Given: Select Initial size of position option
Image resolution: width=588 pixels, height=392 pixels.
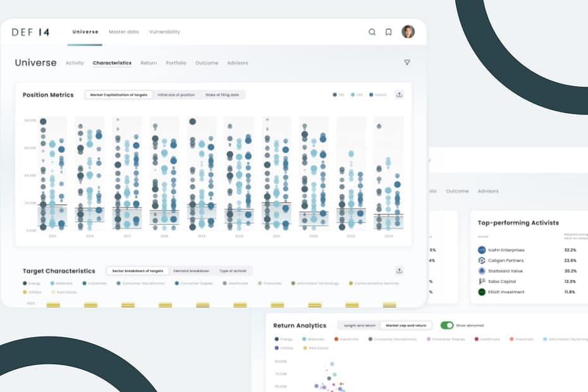Looking at the screenshot, I should point(176,95).
